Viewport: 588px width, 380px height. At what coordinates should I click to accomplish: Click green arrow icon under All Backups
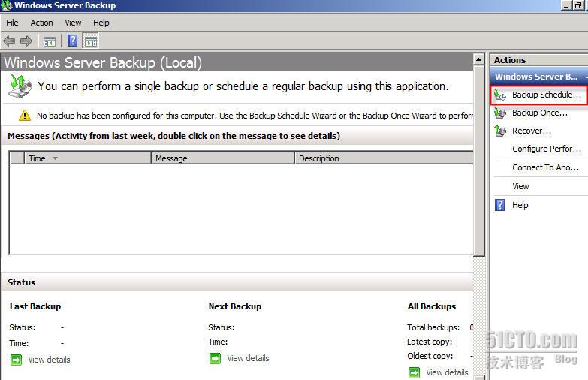point(414,372)
